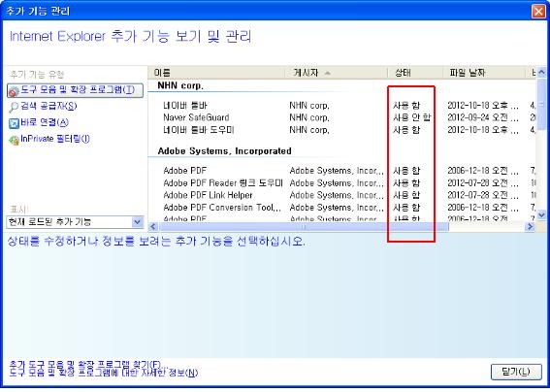Image resolution: width=550 pixels, height=392 pixels.
Task: Click the list's scroll down arrow
Action: pyautogui.click(x=541, y=214)
